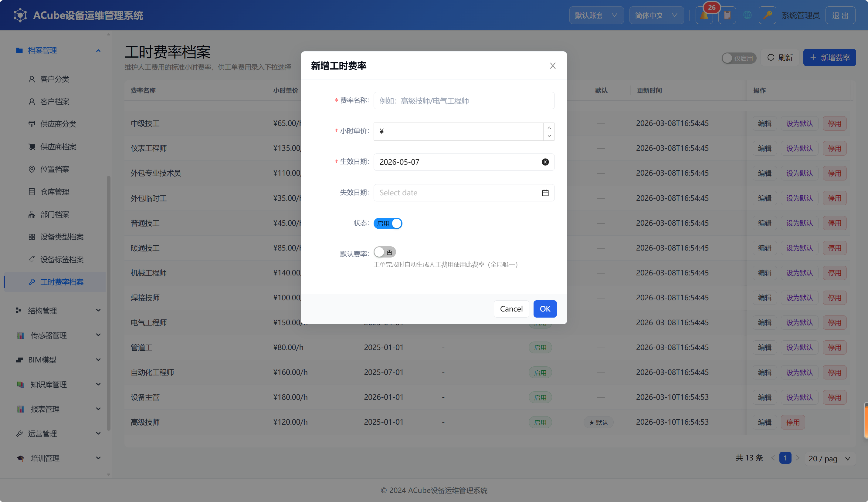Open 位置档案 in the sidebar
The image size is (868, 502).
click(55, 169)
